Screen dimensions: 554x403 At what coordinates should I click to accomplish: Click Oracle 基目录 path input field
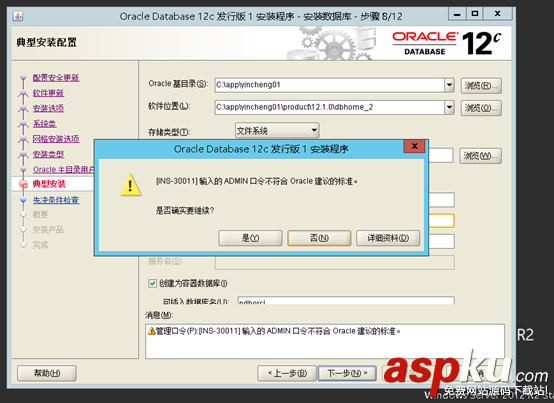pyautogui.click(x=330, y=85)
